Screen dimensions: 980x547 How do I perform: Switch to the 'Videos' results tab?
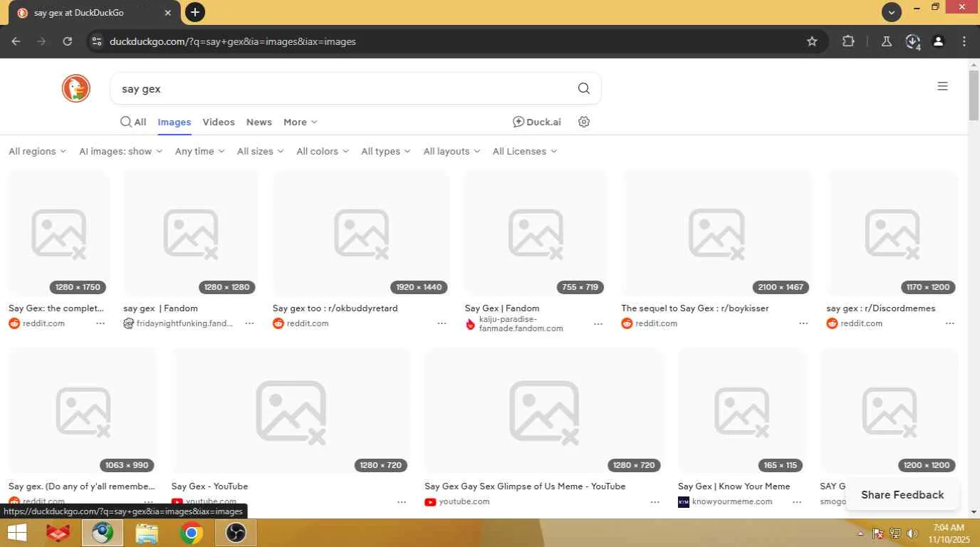click(x=219, y=122)
